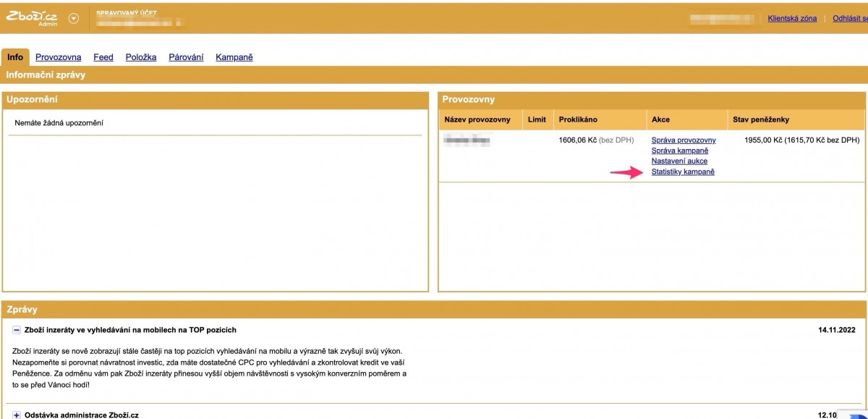Open Klientská zóna link
868x419 pixels.
pos(792,19)
